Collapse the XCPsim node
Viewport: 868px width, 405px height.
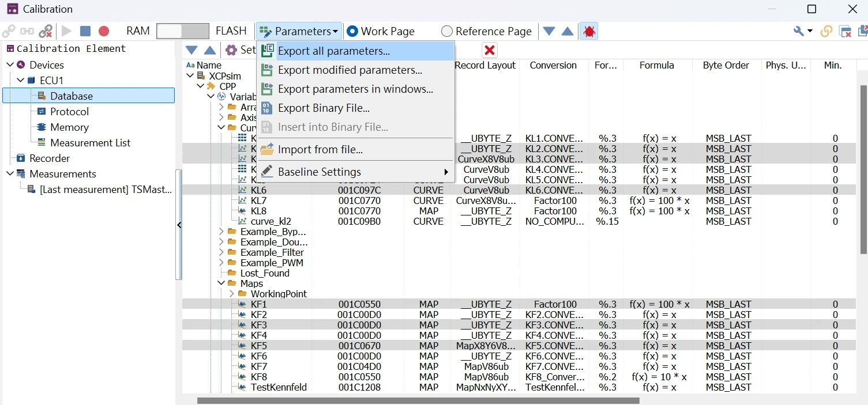pyautogui.click(x=190, y=75)
